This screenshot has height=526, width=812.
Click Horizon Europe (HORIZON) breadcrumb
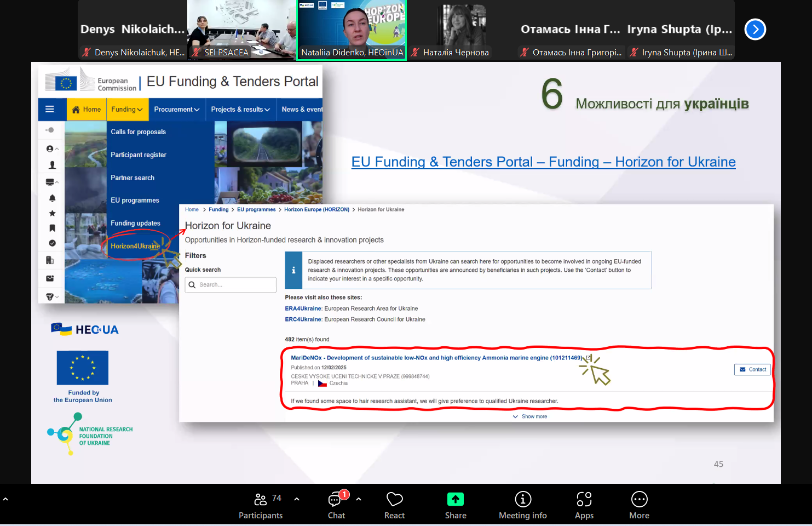click(x=316, y=209)
